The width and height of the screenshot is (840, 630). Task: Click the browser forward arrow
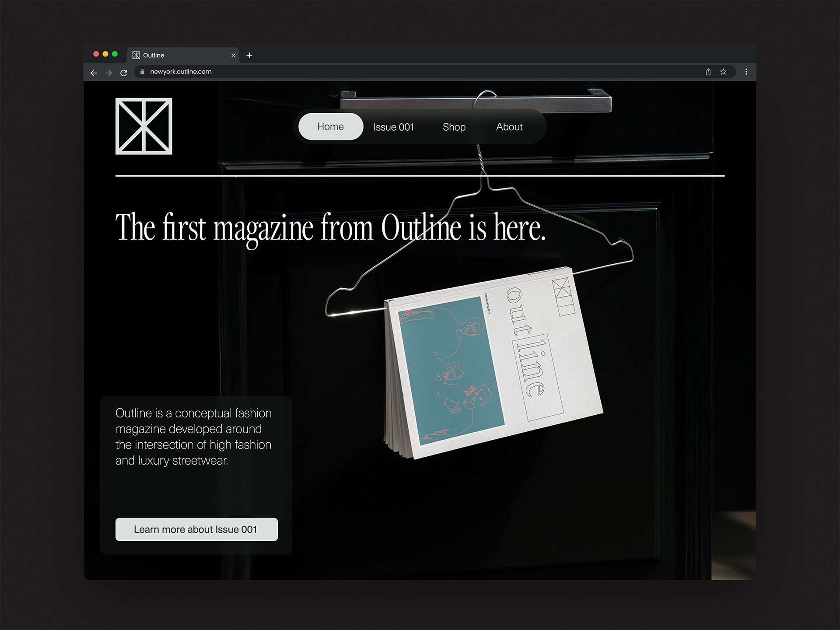point(108,73)
